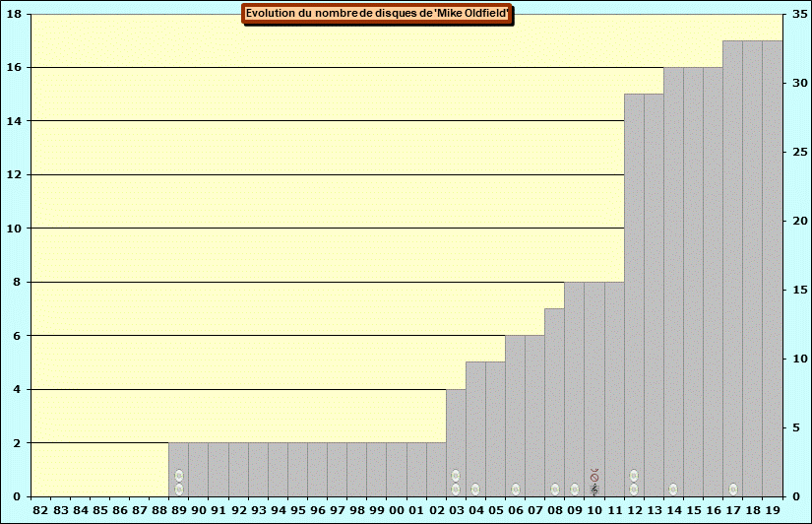The height and width of the screenshot is (524, 812).
Task: Click the red crossed-circle icon in the 10 column
Action: 594,477
